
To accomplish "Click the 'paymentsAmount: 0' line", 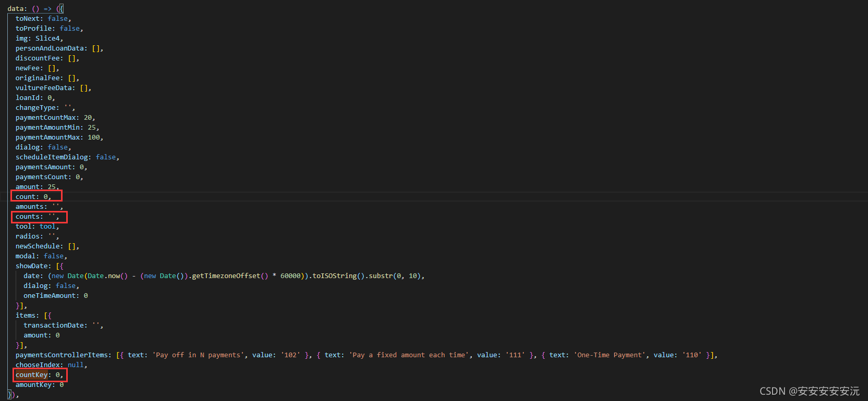I will coord(52,167).
